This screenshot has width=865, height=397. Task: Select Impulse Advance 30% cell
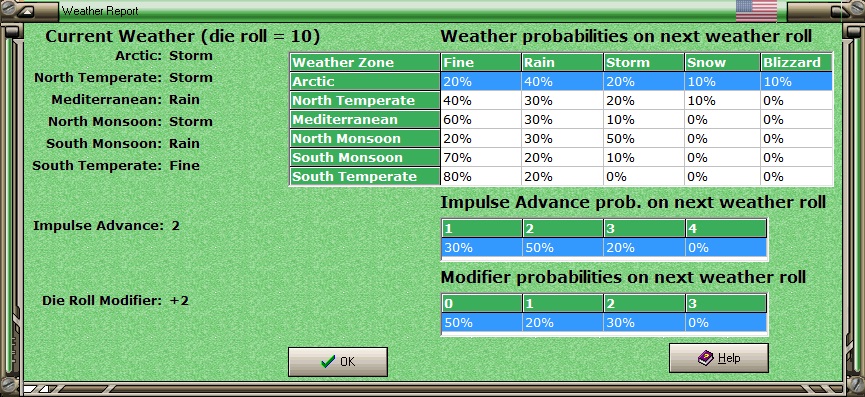coord(482,248)
